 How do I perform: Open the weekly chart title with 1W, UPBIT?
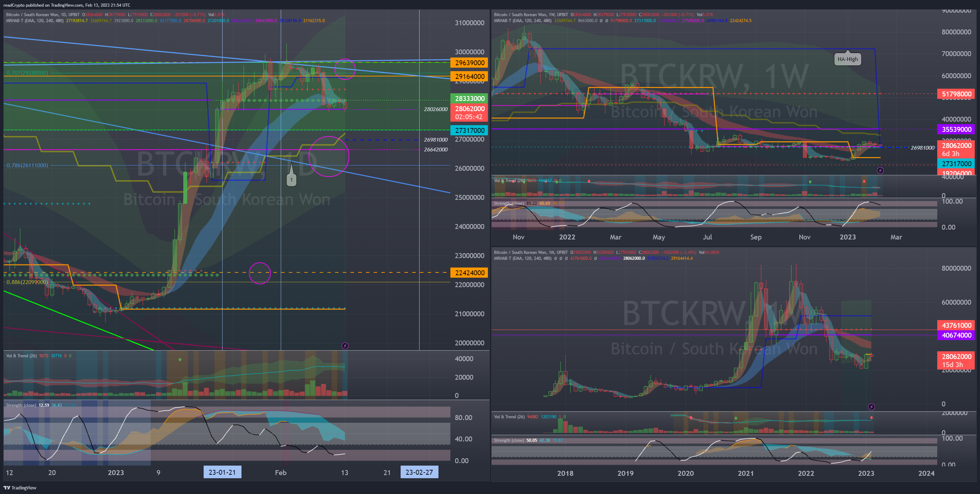pos(531,14)
